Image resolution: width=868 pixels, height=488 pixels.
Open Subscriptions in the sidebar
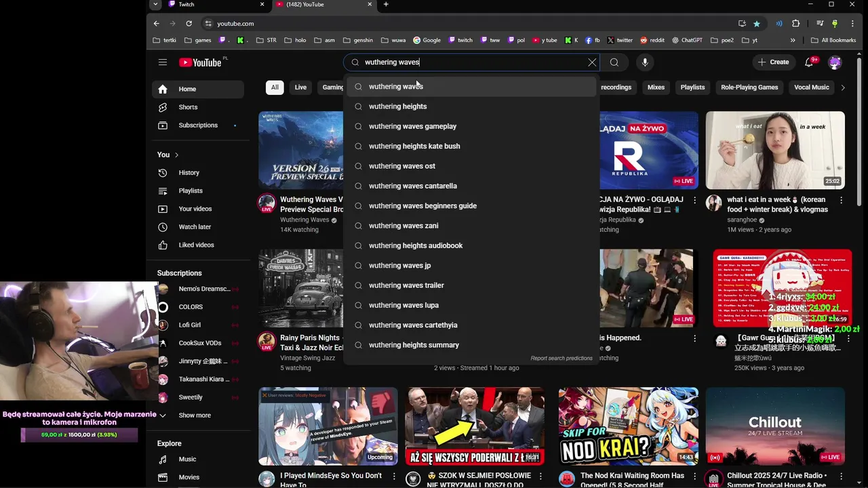197,125
